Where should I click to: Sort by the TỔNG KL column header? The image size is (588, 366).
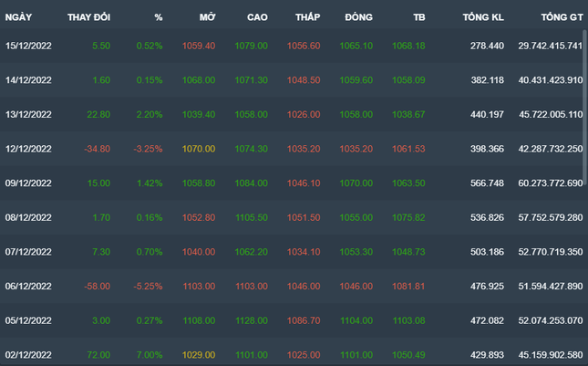pos(482,17)
